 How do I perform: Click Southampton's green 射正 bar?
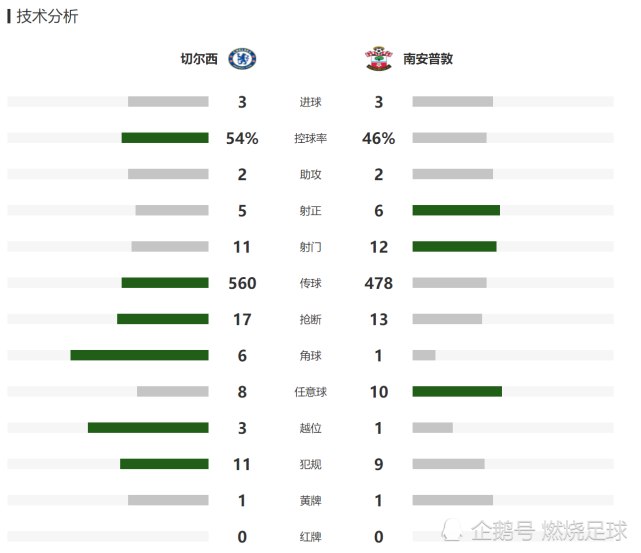(x=456, y=210)
